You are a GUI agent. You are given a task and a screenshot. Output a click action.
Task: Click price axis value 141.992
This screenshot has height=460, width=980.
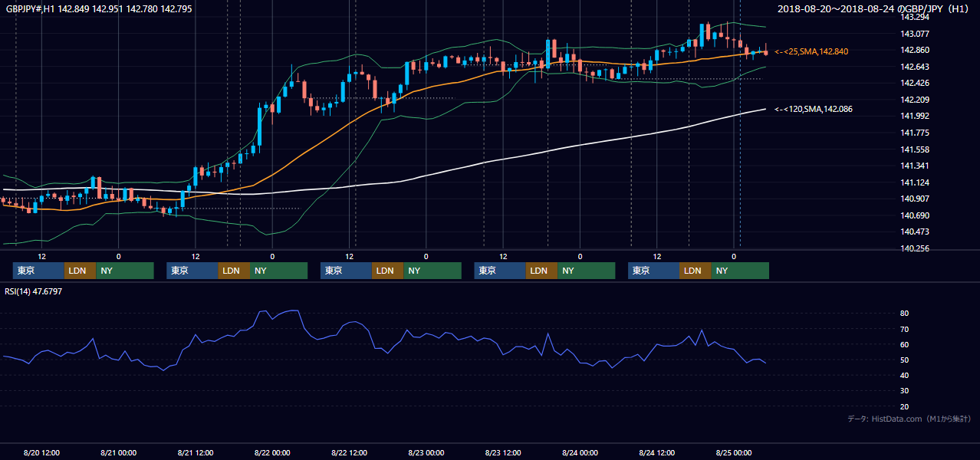pos(915,116)
